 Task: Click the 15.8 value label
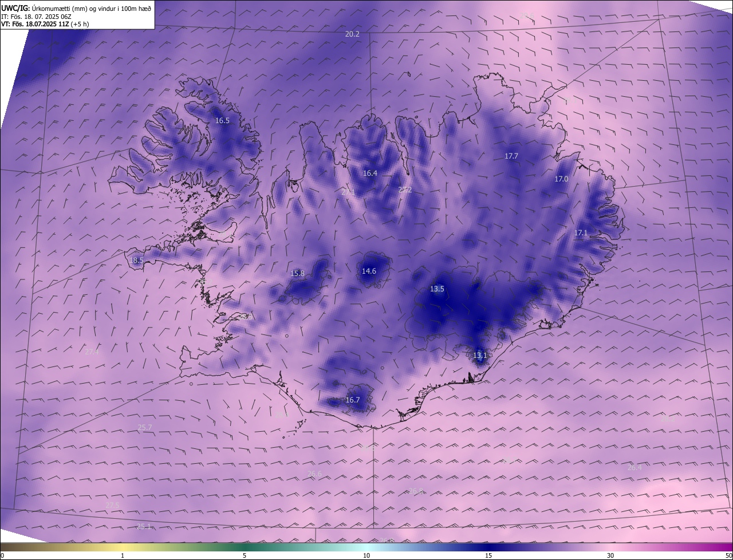298,274
